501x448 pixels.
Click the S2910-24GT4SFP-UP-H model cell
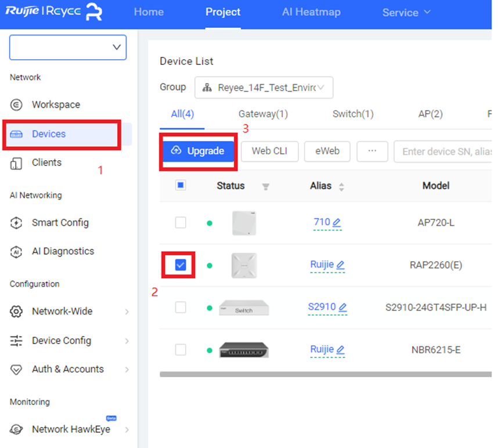[436, 308]
